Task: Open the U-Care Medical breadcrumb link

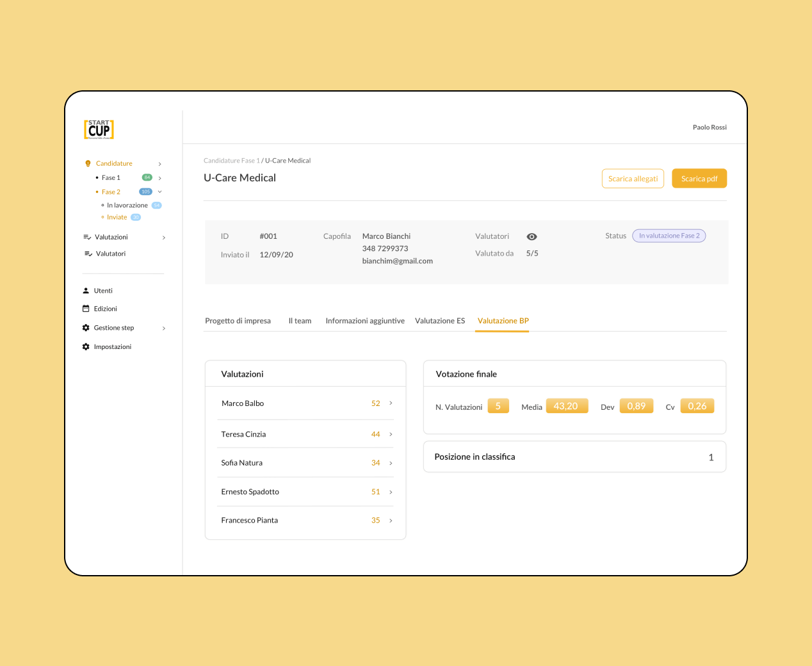Action: tap(288, 160)
